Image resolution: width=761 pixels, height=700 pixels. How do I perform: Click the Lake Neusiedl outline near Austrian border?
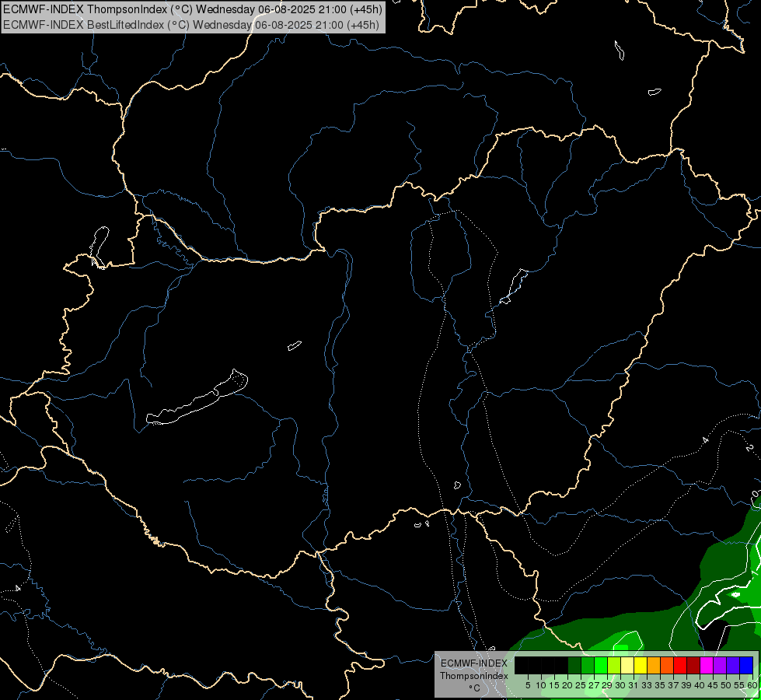pos(99,247)
